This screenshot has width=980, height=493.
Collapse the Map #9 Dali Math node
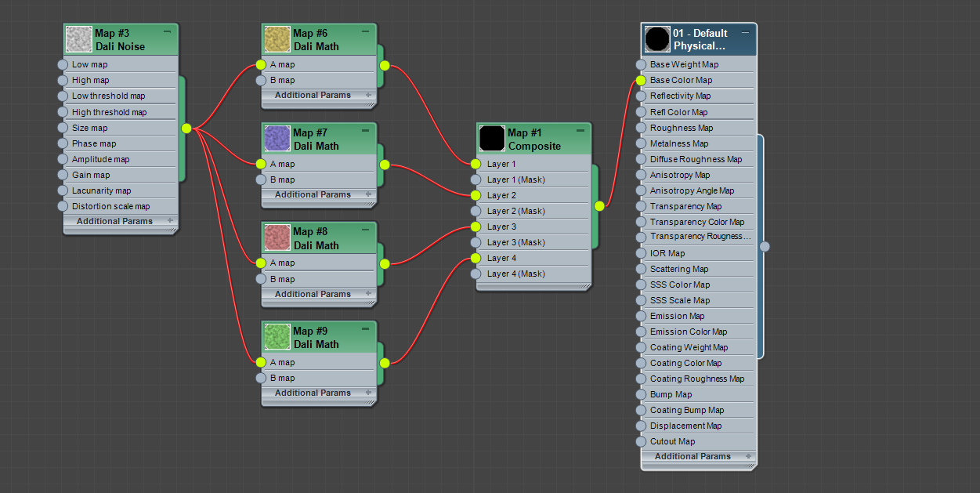(365, 330)
